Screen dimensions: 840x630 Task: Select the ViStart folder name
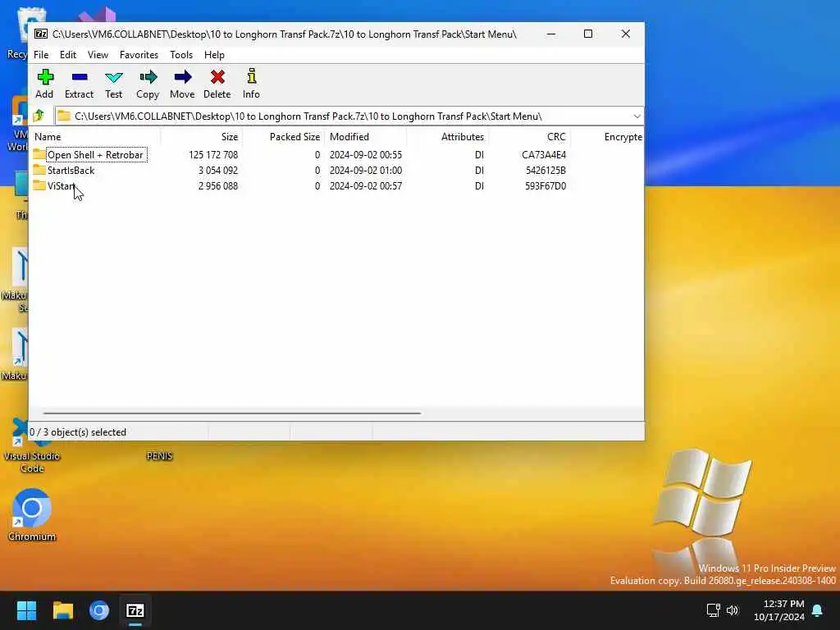tap(61, 186)
